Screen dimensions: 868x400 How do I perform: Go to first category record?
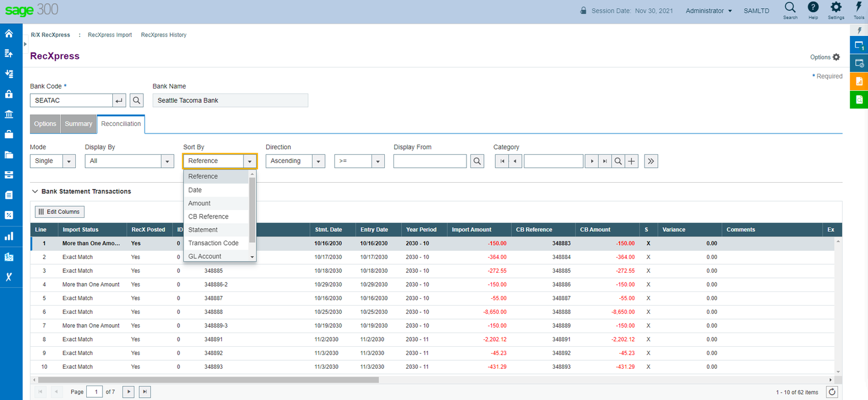(x=502, y=161)
